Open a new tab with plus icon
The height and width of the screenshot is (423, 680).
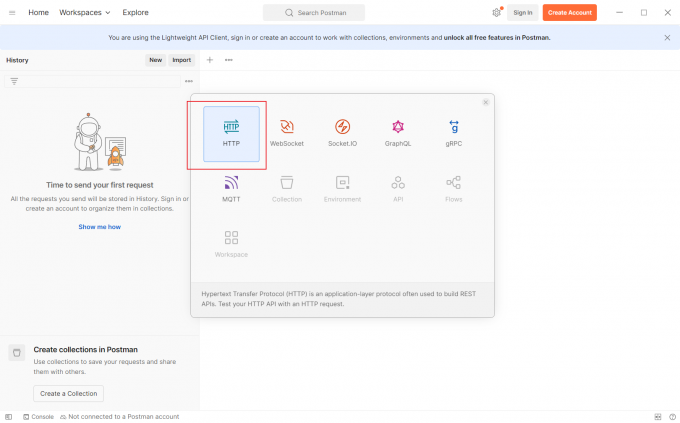pyautogui.click(x=210, y=60)
